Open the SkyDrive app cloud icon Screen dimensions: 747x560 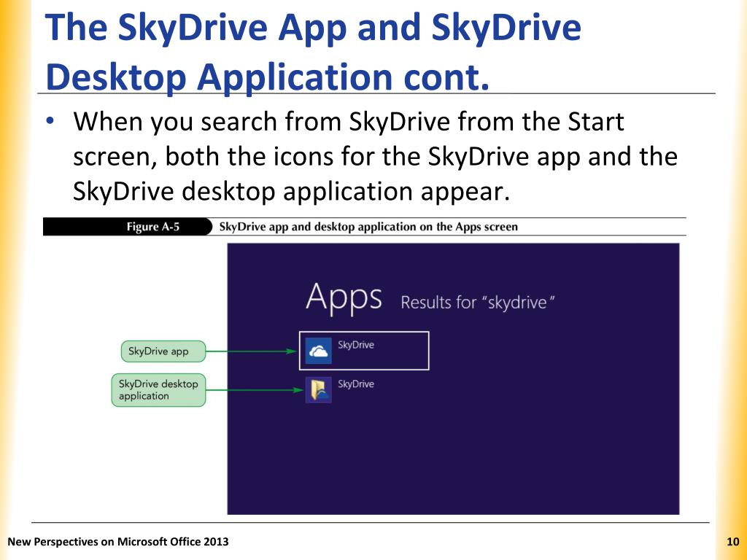pyautogui.click(x=318, y=351)
